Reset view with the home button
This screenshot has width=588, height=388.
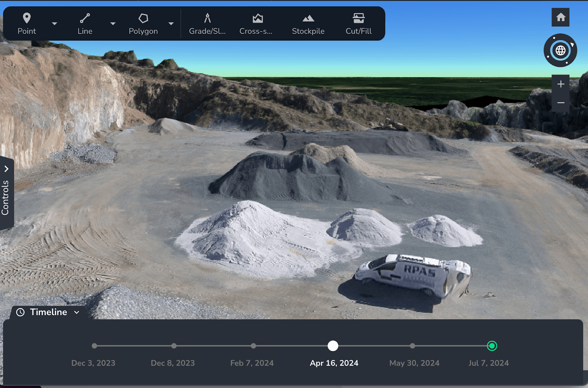click(x=560, y=17)
